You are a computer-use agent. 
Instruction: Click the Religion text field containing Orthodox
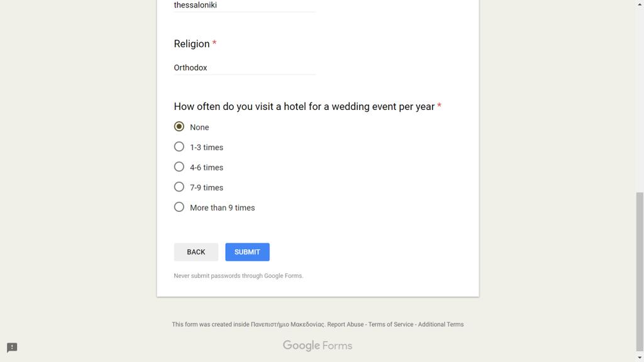(x=245, y=68)
